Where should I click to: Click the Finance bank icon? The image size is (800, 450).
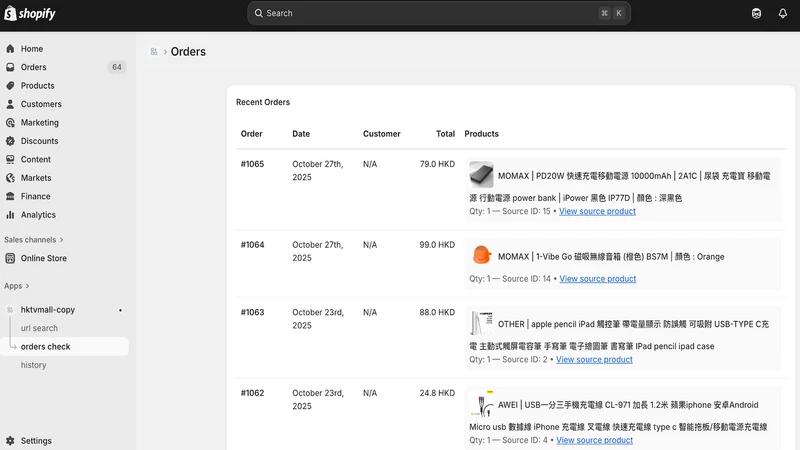[10, 196]
